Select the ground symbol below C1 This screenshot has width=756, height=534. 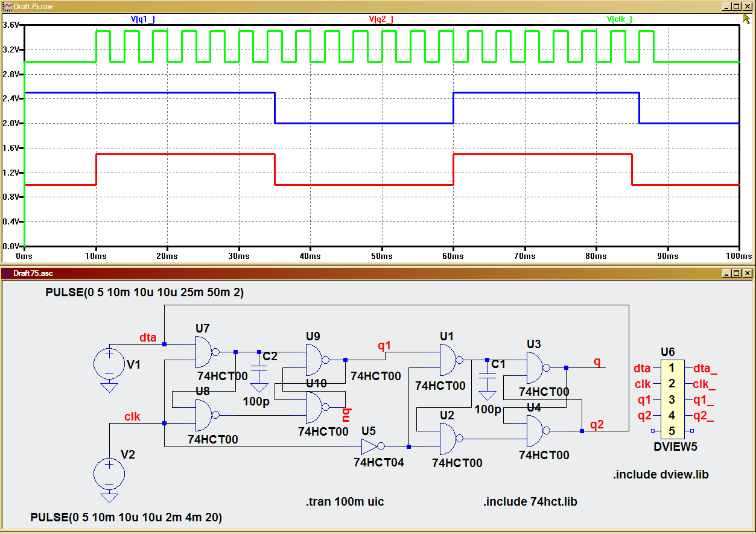click(x=487, y=395)
